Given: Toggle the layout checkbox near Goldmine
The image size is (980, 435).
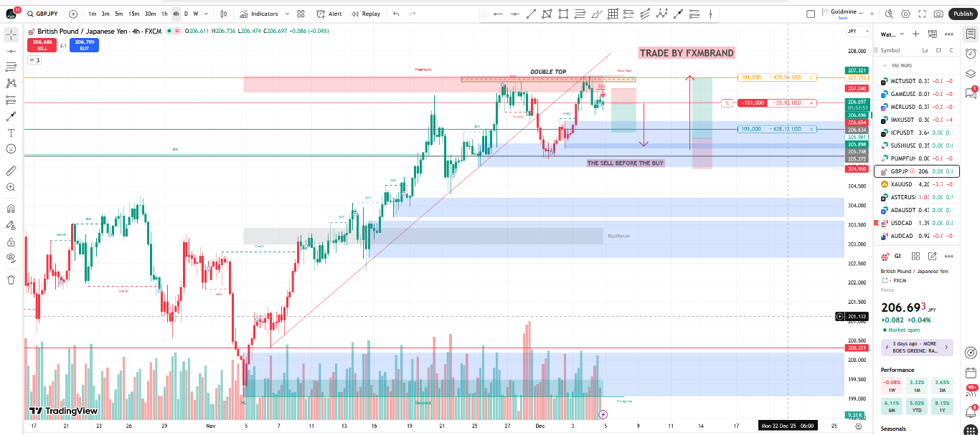Looking at the screenshot, I should [x=811, y=14].
